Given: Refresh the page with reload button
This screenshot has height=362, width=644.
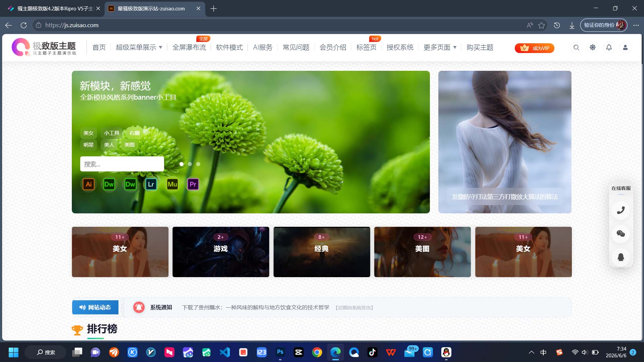Looking at the screenshot, I should [x=23, y=25].
